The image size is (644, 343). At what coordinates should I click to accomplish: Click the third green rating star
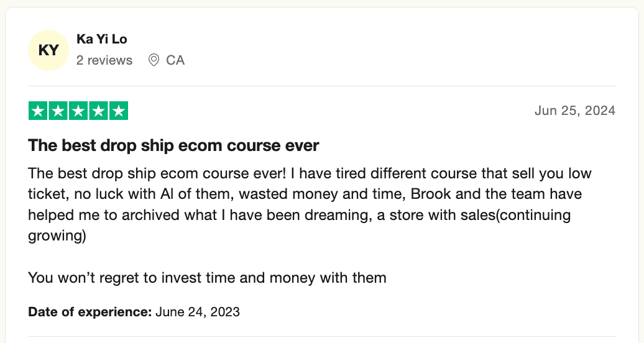pos(78,111)
